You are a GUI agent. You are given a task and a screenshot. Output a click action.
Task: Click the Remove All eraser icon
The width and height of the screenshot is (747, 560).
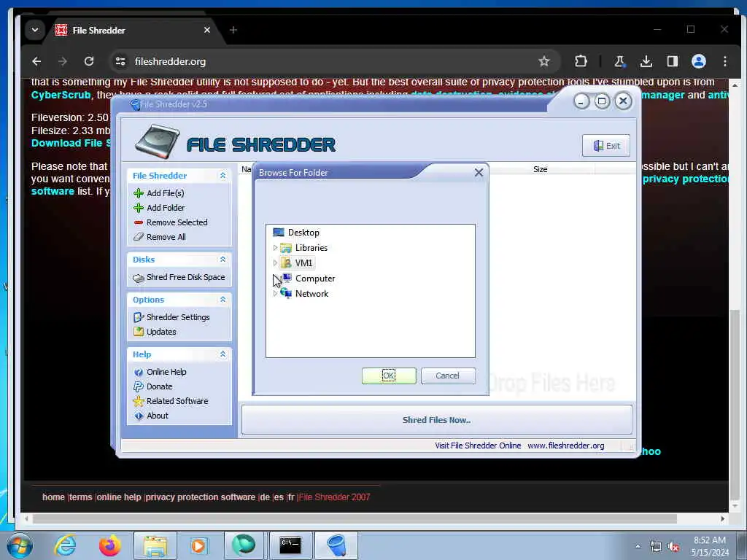coord(139,237)
